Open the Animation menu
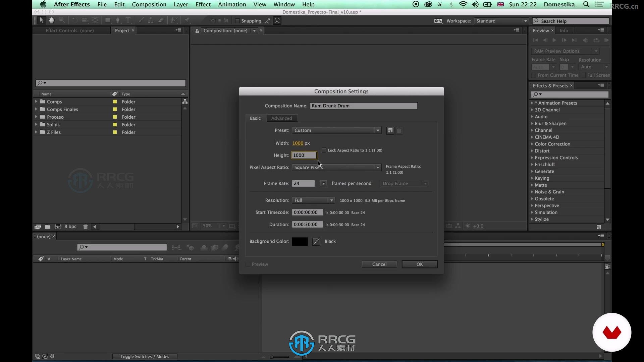This screenshot has width=644, height=362. 232,4
